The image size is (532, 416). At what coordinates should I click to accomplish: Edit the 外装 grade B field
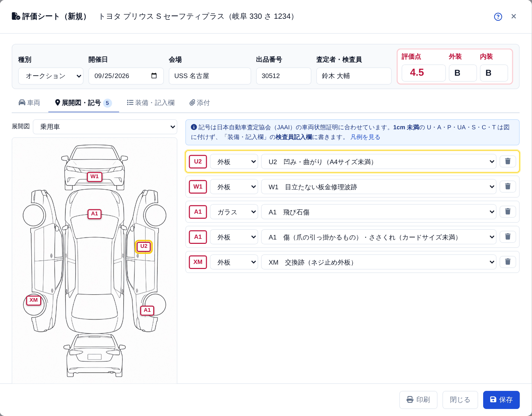point(463,73)
